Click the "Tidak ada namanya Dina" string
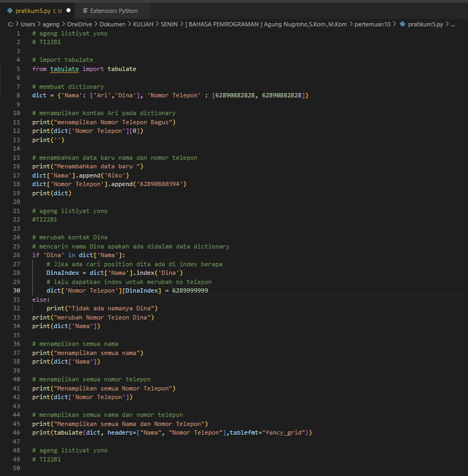 (111, 308)
